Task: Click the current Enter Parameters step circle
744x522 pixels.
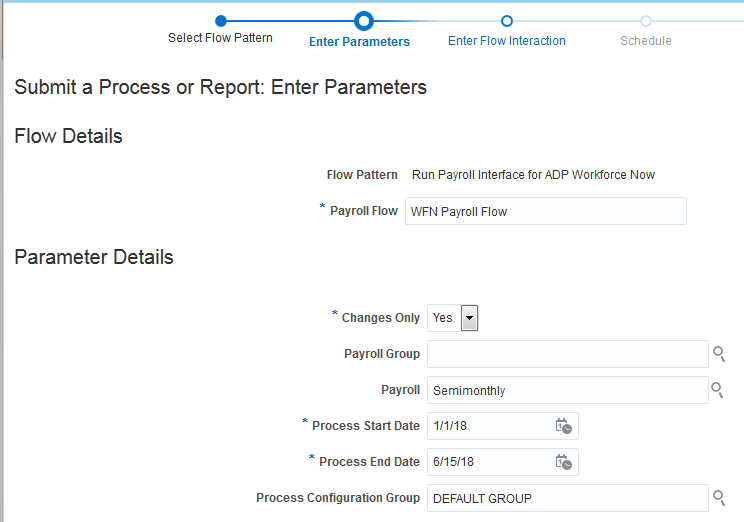Action: [364, 20]
